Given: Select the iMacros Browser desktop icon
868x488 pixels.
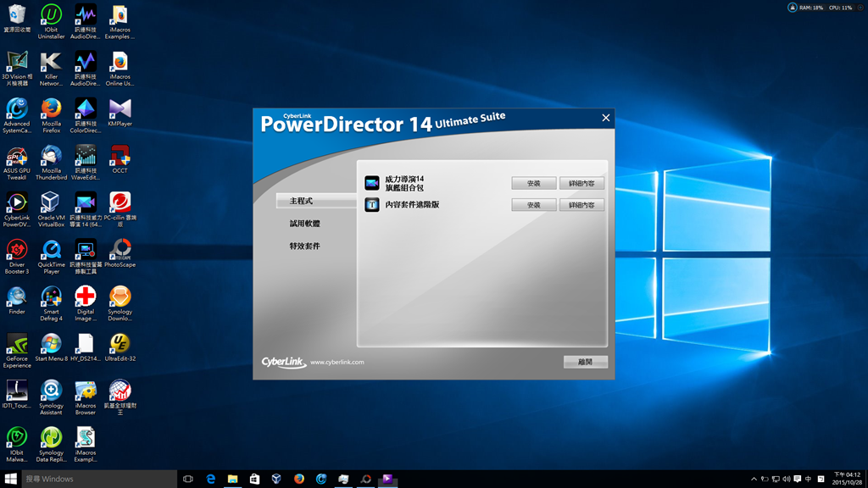Looking at the screenshot, I should (x=86, y=398).
